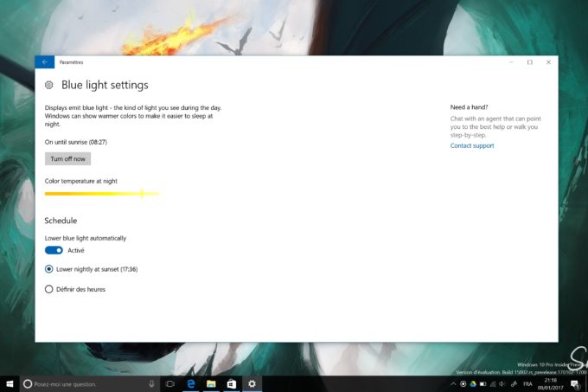Type in Posez-moi une question search box

click(90, 384)
